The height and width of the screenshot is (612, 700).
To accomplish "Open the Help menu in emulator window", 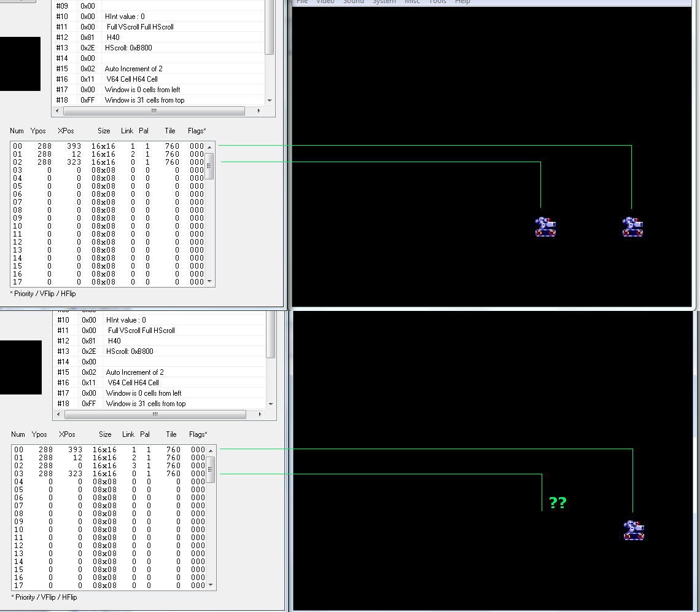I will click(462, 2).
